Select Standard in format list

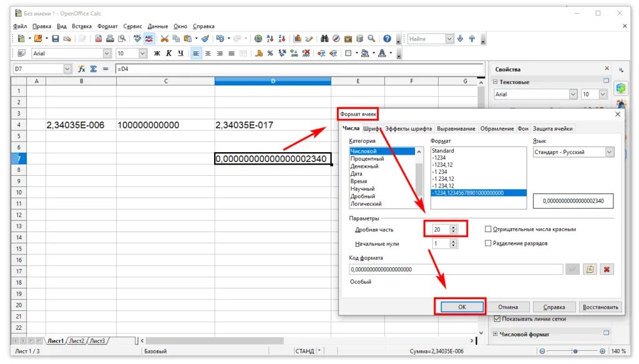pyautogui.click(x=442, y=151)
